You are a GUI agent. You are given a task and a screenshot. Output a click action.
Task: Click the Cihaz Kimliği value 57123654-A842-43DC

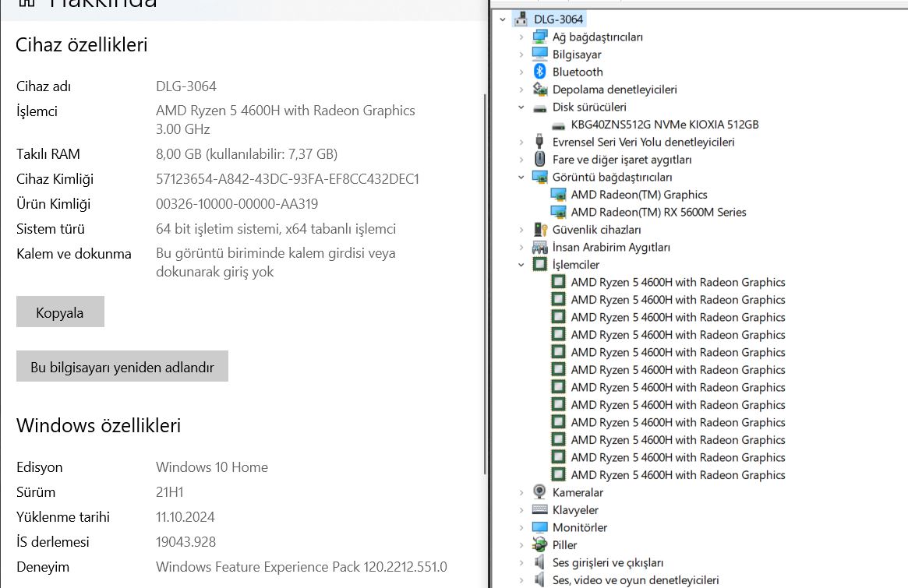click(288, 179)
